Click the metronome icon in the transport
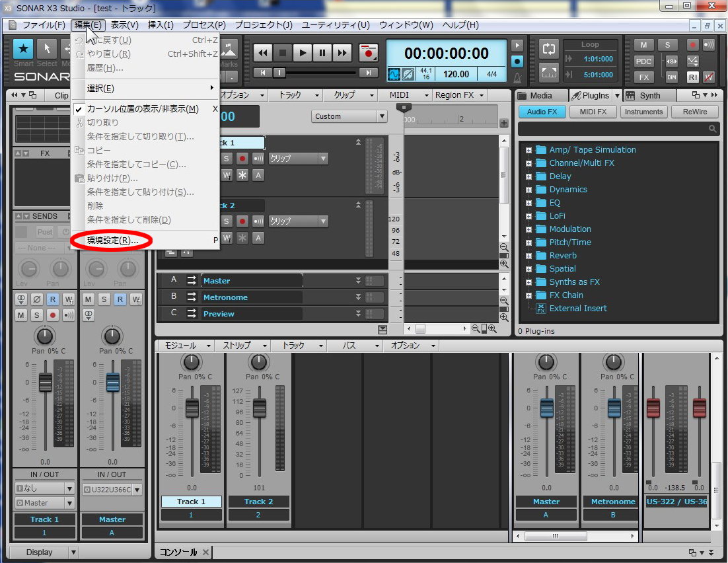Viewport: 728px width, 563px height. [x=517, y=78]
